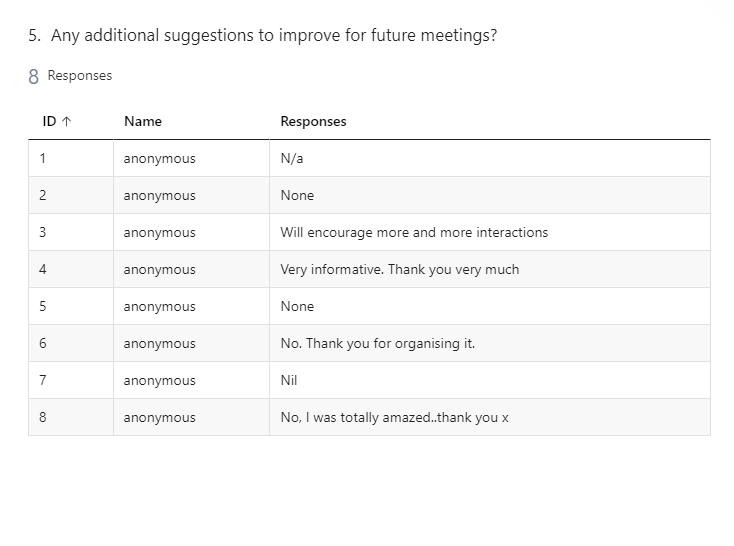
Task: Click the '8 Responses' count label
Action: (x=70, y=76)
